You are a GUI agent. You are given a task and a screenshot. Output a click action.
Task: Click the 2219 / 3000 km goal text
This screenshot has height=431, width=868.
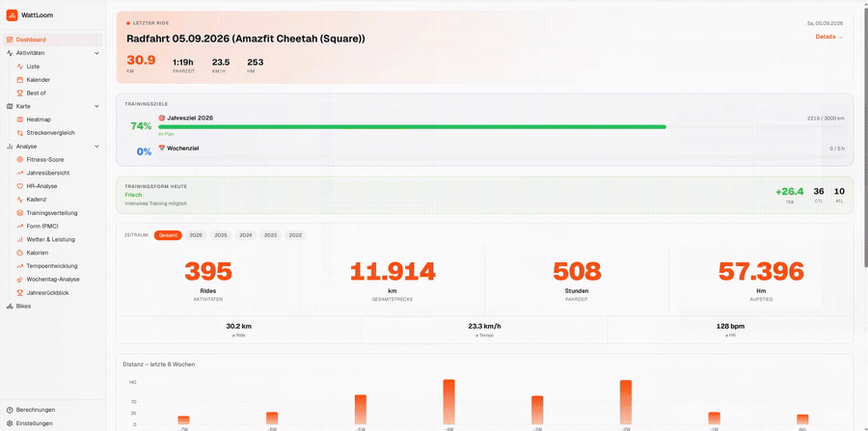[827, 119]
